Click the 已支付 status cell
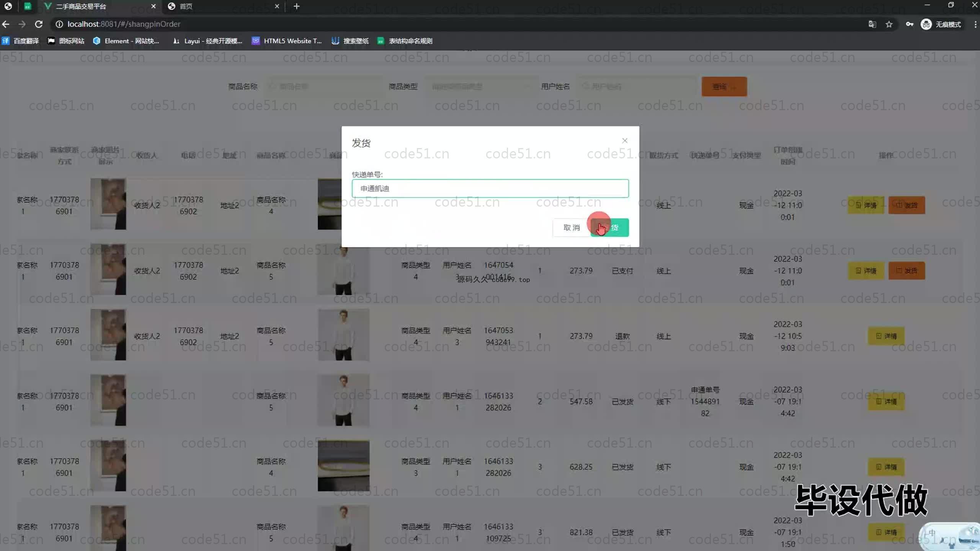 point(622,271)
